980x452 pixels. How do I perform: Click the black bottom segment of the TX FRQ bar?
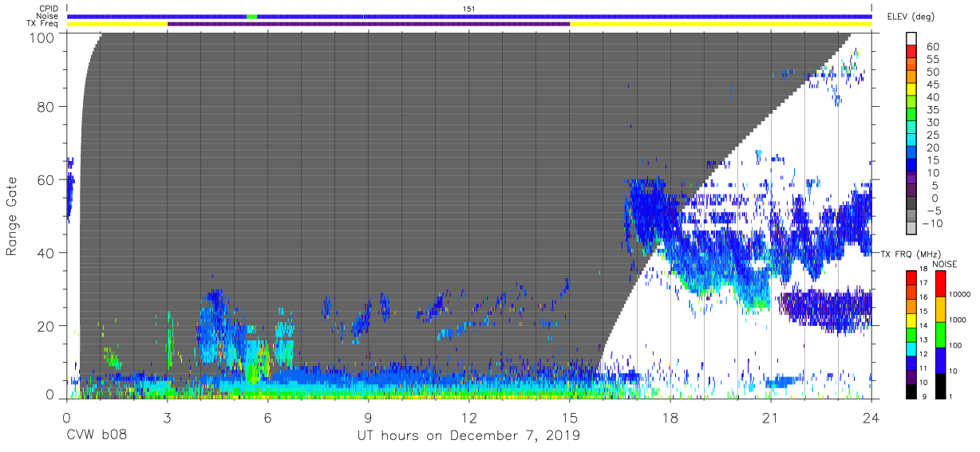[911, 391]
